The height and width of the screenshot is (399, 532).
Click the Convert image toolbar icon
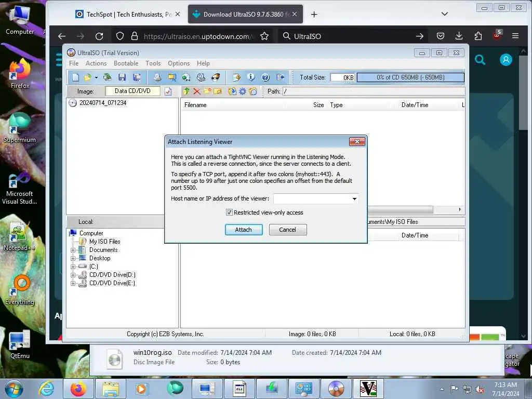[x=187, y=78]
